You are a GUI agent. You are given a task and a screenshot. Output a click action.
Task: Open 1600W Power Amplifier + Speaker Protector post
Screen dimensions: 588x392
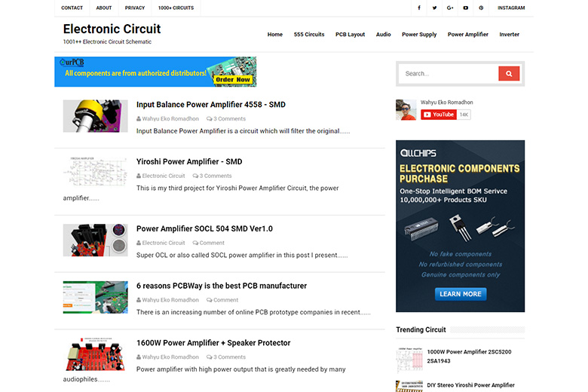pyautogui.click(x=213, y=343)
